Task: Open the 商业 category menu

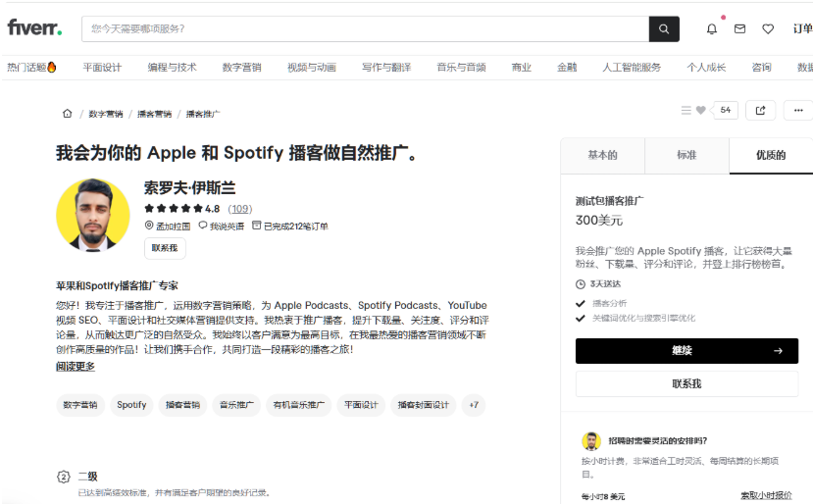Action: click(522, 68)
